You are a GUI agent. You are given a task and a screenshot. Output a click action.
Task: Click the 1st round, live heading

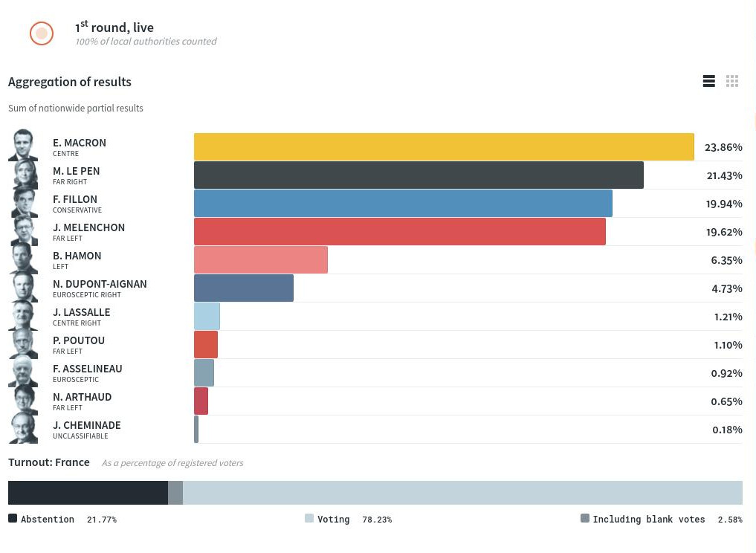pyautogui.click(x=114, y=28)
